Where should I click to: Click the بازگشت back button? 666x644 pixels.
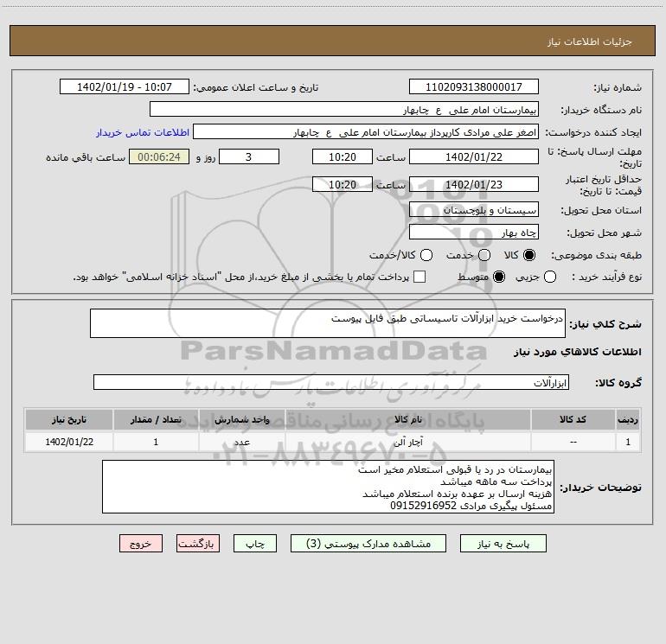click(x=198, y=544)
